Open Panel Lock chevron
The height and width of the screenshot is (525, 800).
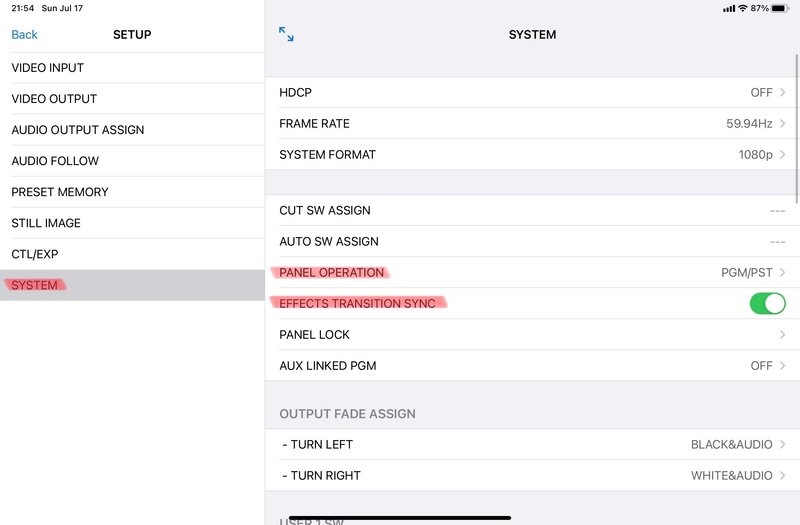[x=782, y=334]
